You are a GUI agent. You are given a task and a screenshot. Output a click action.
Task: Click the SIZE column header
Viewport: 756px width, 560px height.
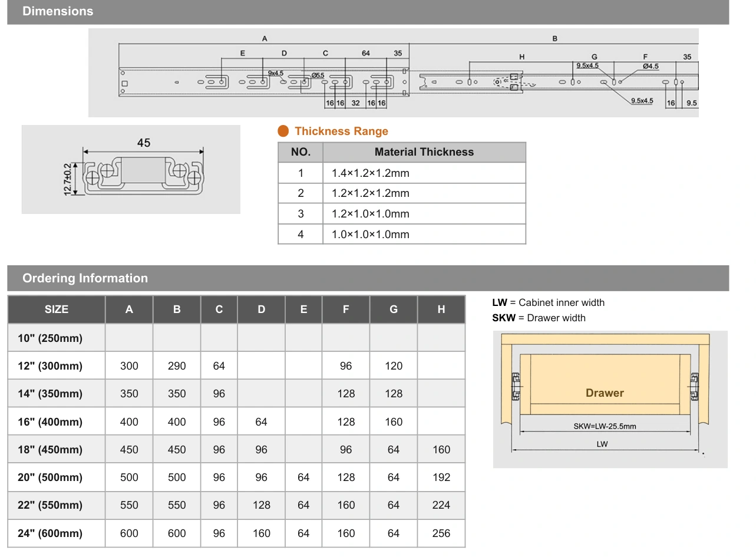tap(57, 309)
